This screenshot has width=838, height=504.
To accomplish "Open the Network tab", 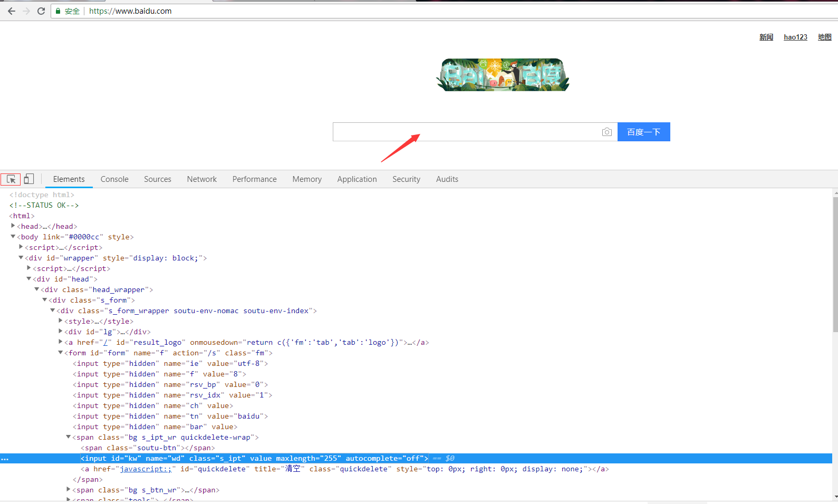I will [x=202, y=179].
